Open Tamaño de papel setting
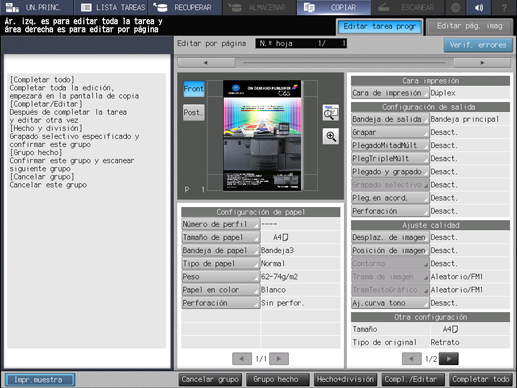The width and height of the screenshot is (517, 388). pos(220,237)
